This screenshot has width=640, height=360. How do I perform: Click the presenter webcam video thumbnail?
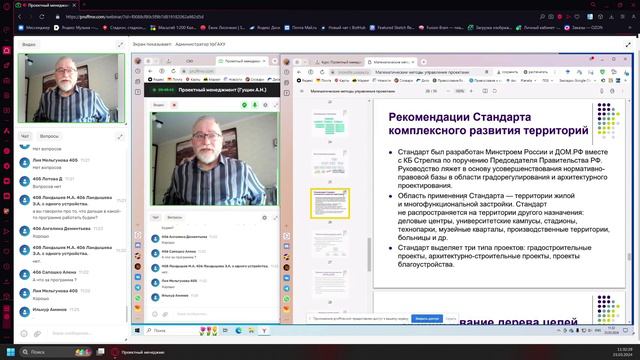click(x=71, y=88)
